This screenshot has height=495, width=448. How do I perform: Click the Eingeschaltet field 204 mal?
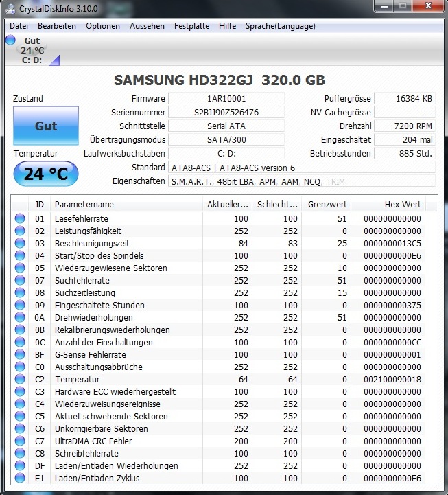point(405,139)
